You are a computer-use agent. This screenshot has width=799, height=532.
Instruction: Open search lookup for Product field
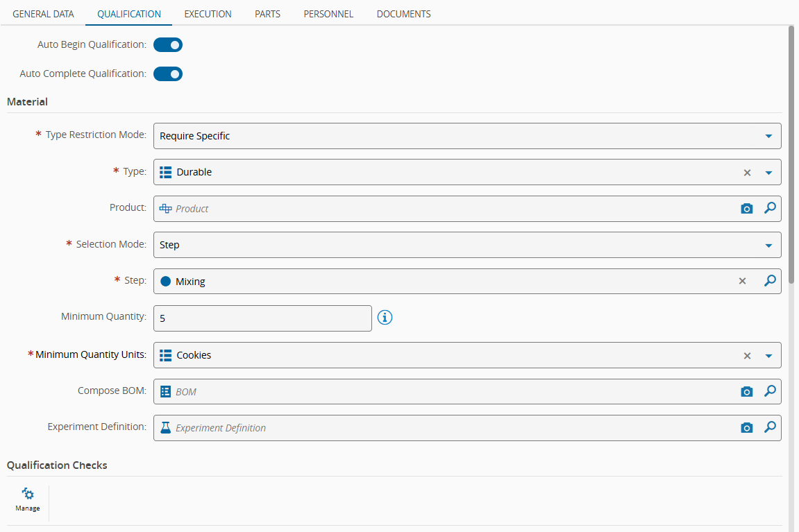pyautogui.click(x=769, y=208)
